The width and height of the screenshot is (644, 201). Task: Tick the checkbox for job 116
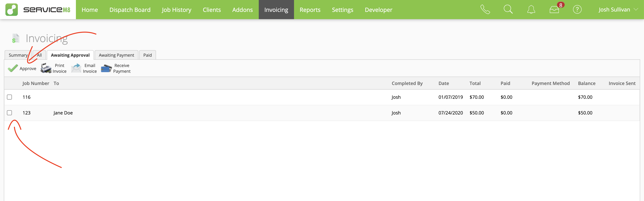10,97
